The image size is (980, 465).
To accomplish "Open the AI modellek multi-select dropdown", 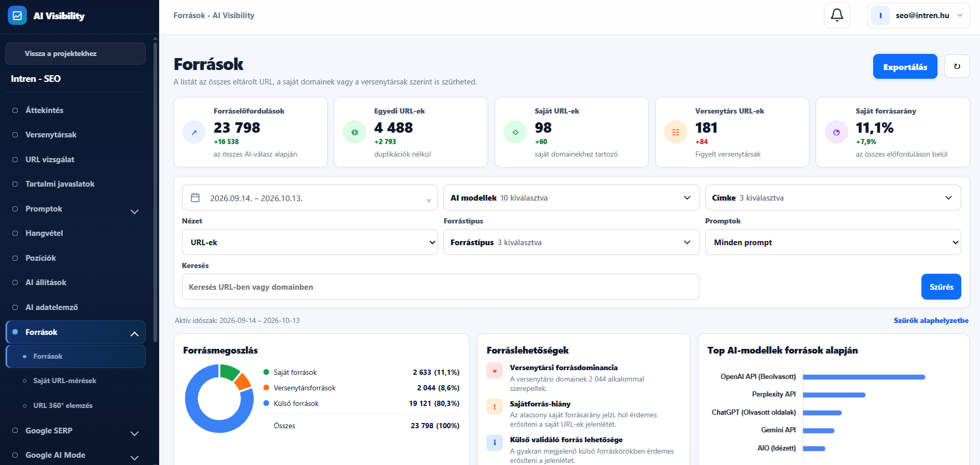I will (571, 198).
